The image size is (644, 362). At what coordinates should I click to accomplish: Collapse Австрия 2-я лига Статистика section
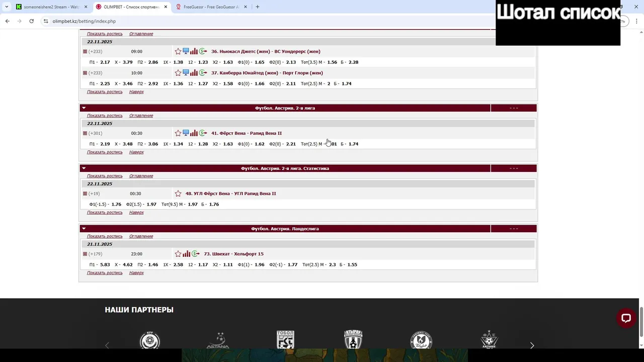pos(84,168)
